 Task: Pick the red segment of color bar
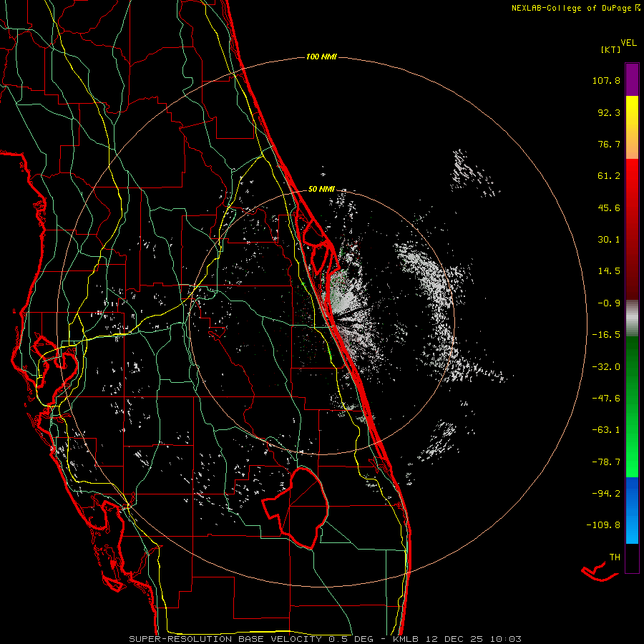(x=632, y=229)
